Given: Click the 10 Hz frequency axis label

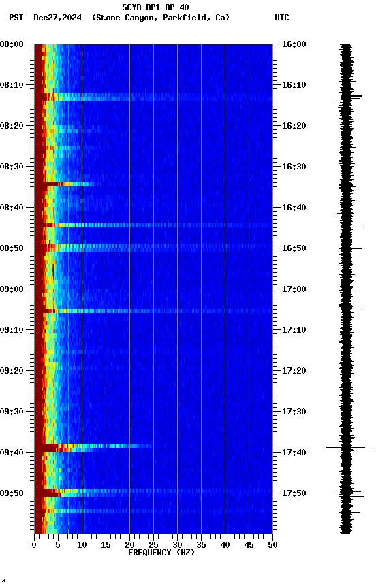Looking at the screenshot, I should tap(82, 545).
